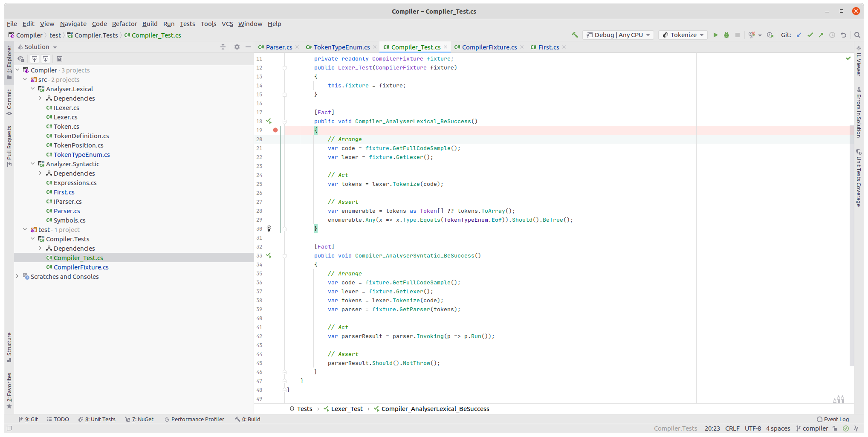This screenshot has height=437, width=868.
Task: Open Search Everywhere magnifier icon
Action: pos(857,35)
